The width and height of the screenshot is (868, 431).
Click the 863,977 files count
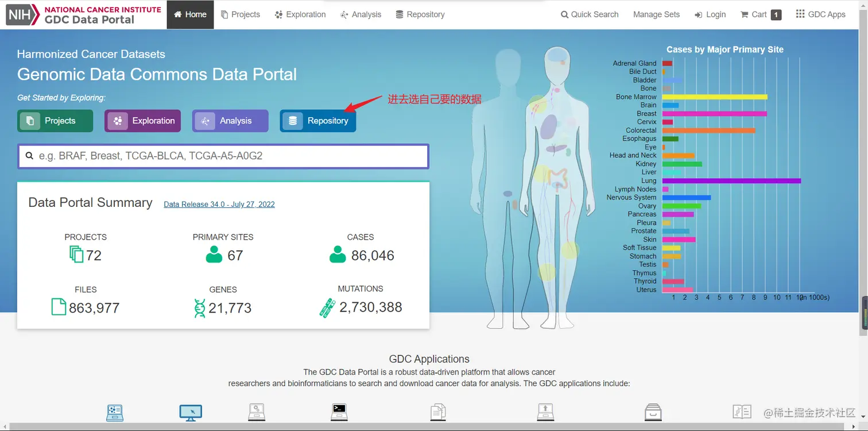(x=94, y=309)
